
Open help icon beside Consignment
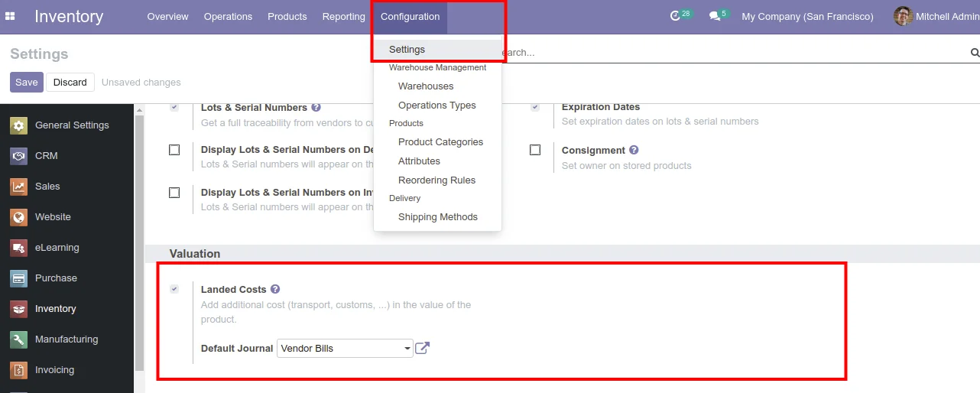[634, 150]
